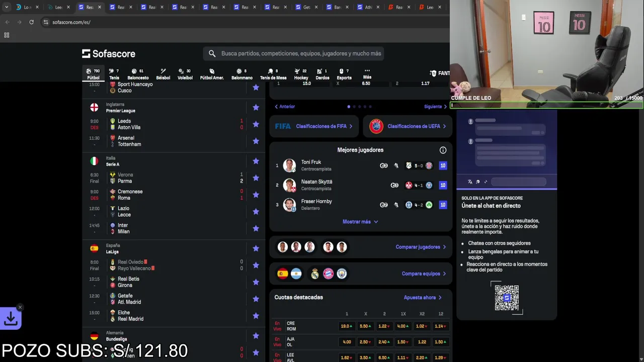644x362 pixels.
Task: Click the Spain flag in compare teams
Action: (283, 274)
